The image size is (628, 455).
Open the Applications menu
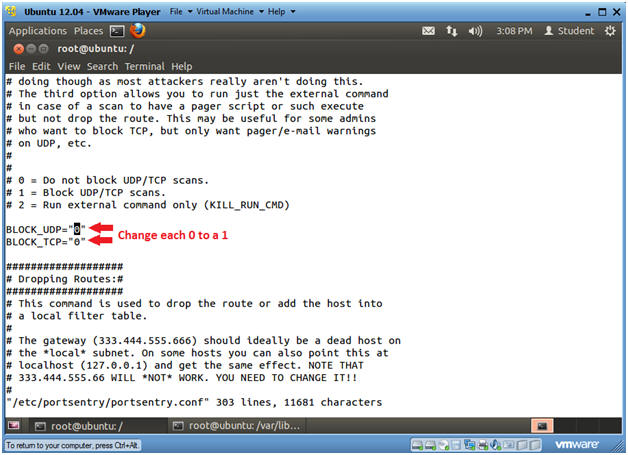coord(38,31)
